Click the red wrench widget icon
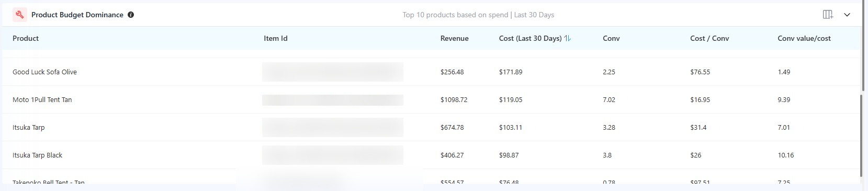 click(x=20, y=15)
